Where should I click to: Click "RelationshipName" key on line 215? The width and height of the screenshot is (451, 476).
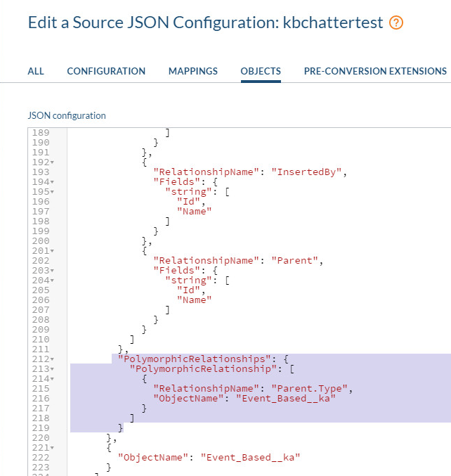pos(206,389)
